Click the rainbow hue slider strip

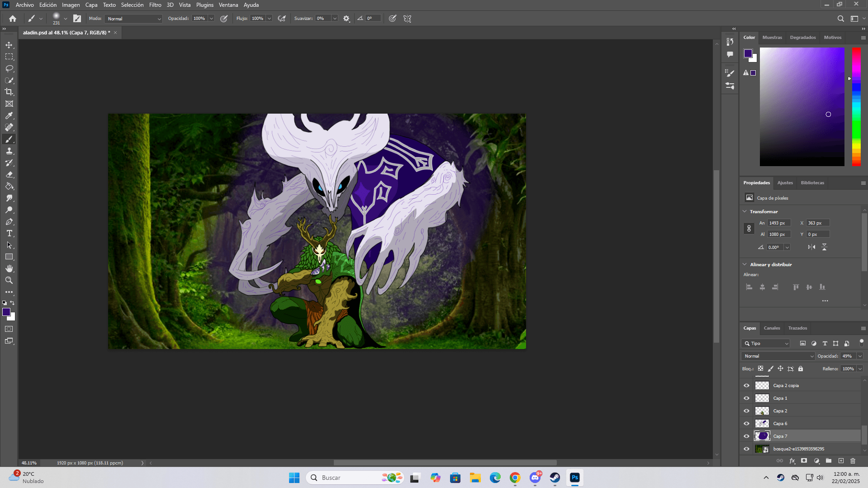(x=856, y=106)
